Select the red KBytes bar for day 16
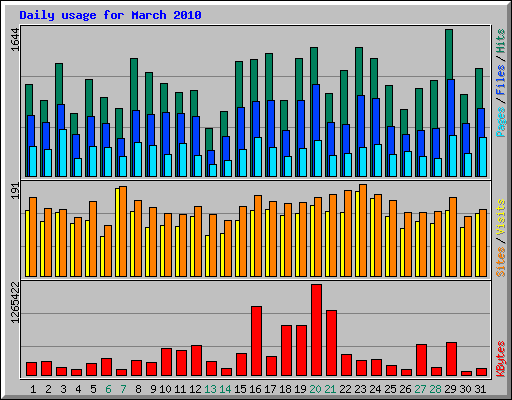 coord(256,341)
